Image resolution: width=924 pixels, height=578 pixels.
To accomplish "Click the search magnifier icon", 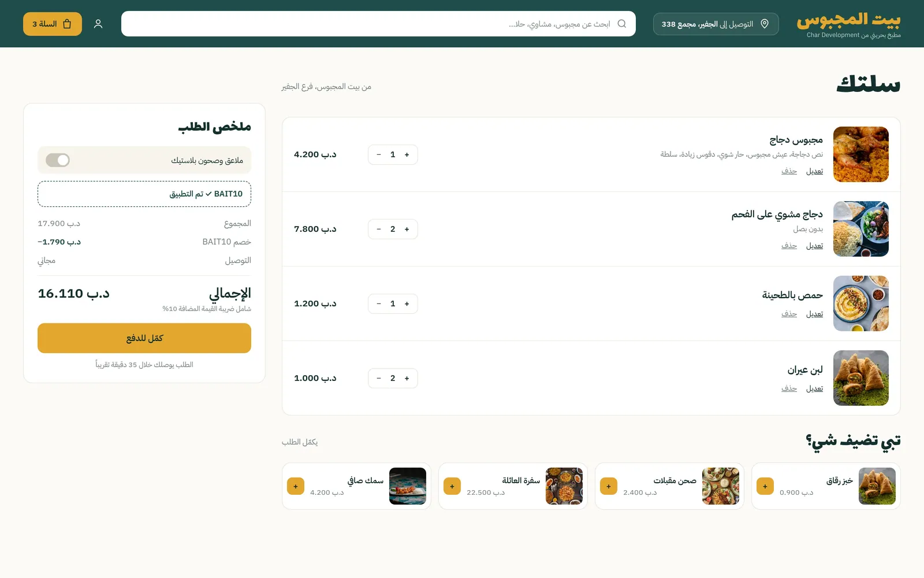I will pos(622,24).
